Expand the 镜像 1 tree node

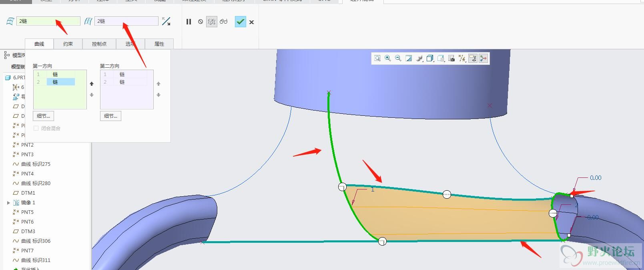[x=8, y=203]
